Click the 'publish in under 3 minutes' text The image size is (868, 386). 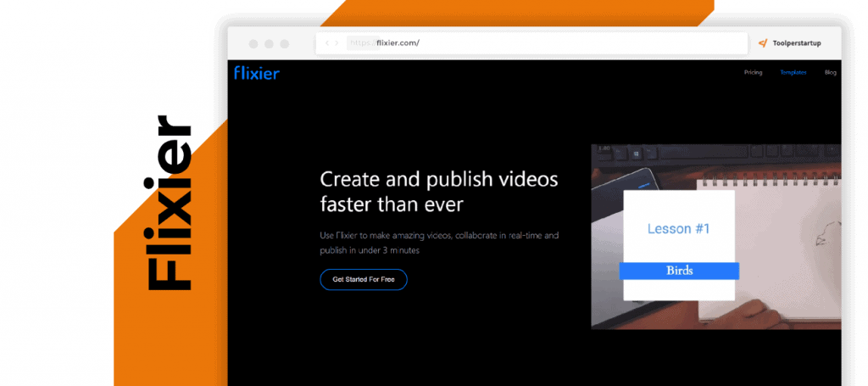coord(370,250)
